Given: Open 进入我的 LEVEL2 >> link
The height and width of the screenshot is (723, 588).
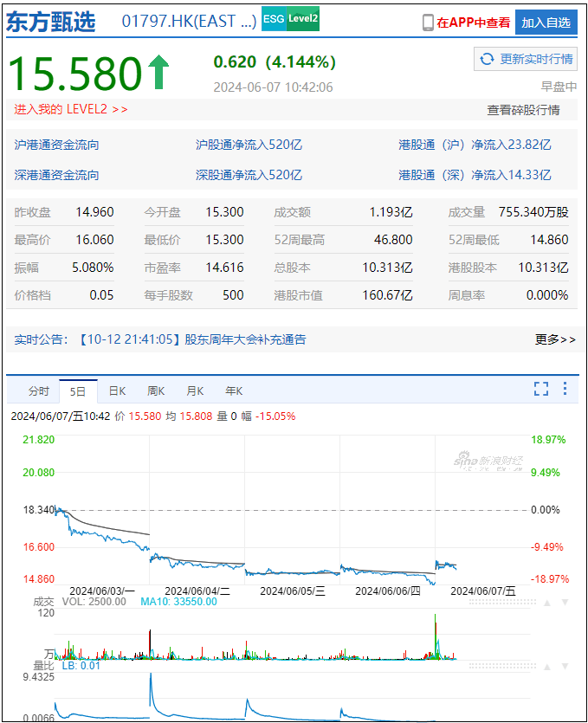Looking at the screenshot, I should tap(70, 109).
